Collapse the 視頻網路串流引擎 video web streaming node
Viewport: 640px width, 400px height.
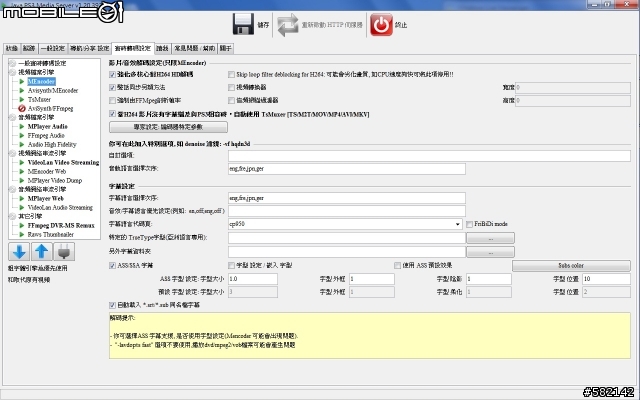pyautogui.click(x=13, y=153)
